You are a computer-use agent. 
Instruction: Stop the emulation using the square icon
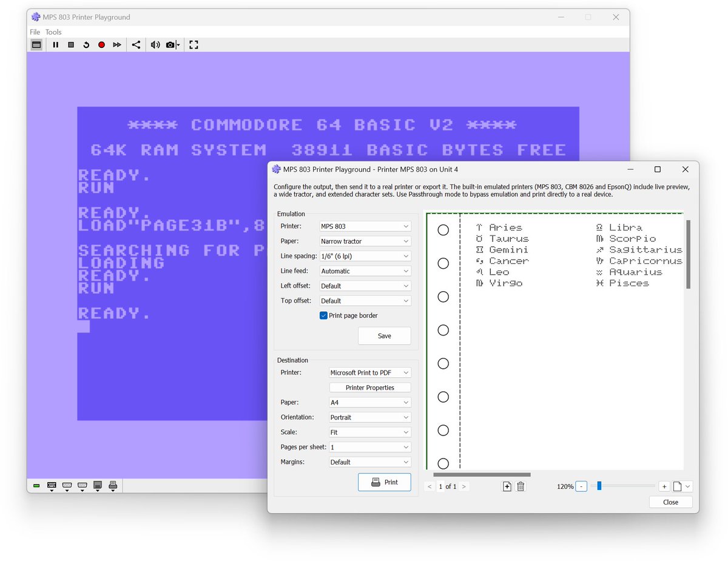[71, 45]
